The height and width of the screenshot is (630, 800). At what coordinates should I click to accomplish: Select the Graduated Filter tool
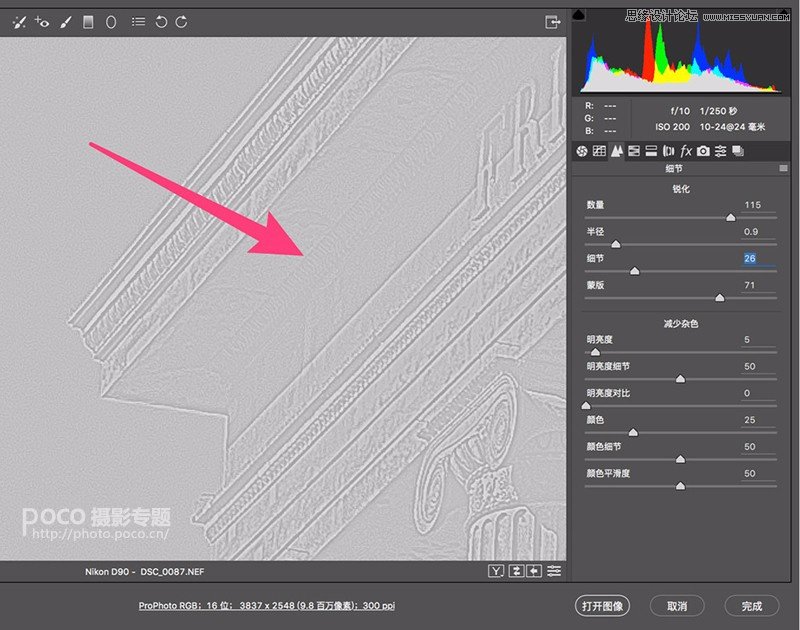point(88,22)
